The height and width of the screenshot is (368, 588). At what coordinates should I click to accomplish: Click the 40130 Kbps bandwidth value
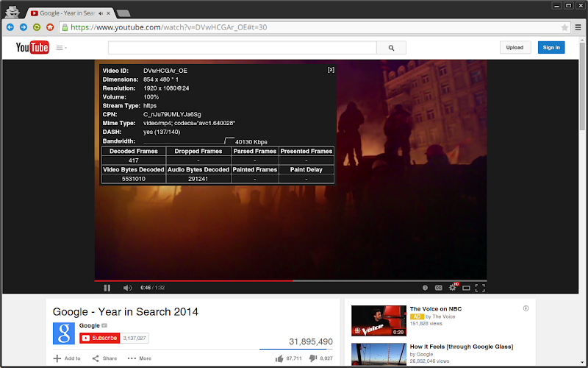click(251, 142)
